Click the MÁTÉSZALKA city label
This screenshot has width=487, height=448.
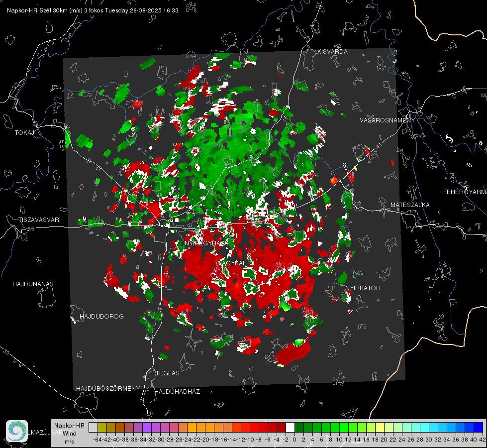(410, 205)
